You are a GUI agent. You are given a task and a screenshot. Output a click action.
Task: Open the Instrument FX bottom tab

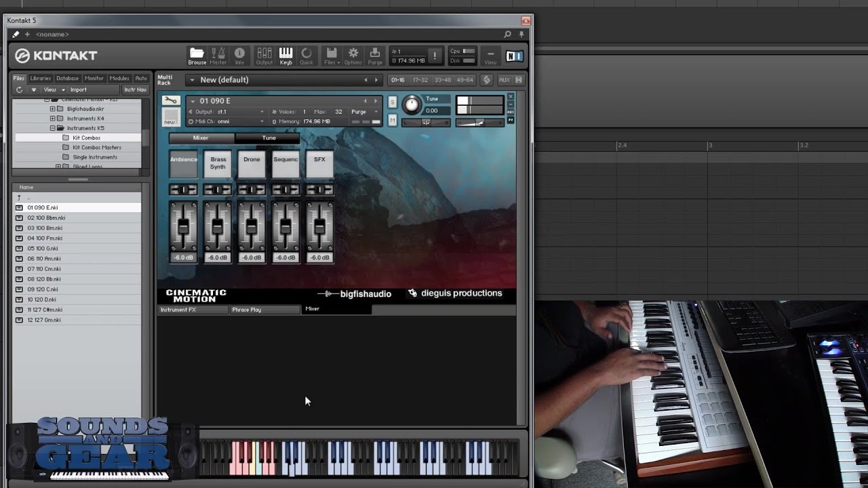coord(193,310)
